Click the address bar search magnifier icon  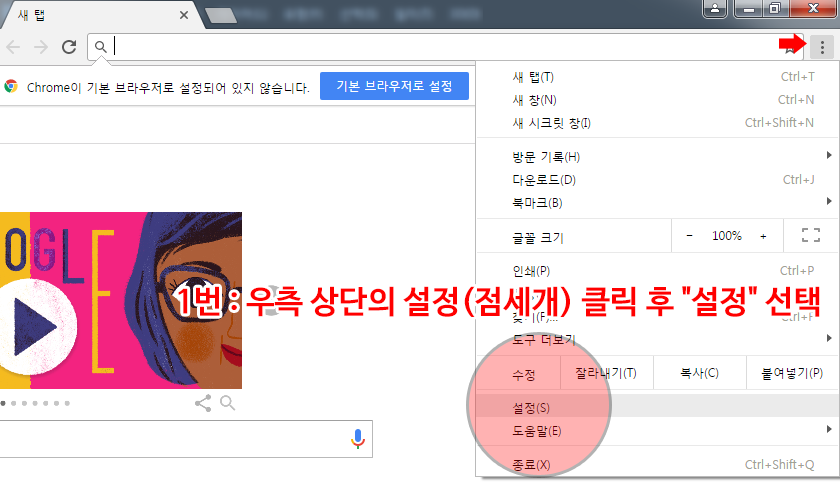(100, 47)
